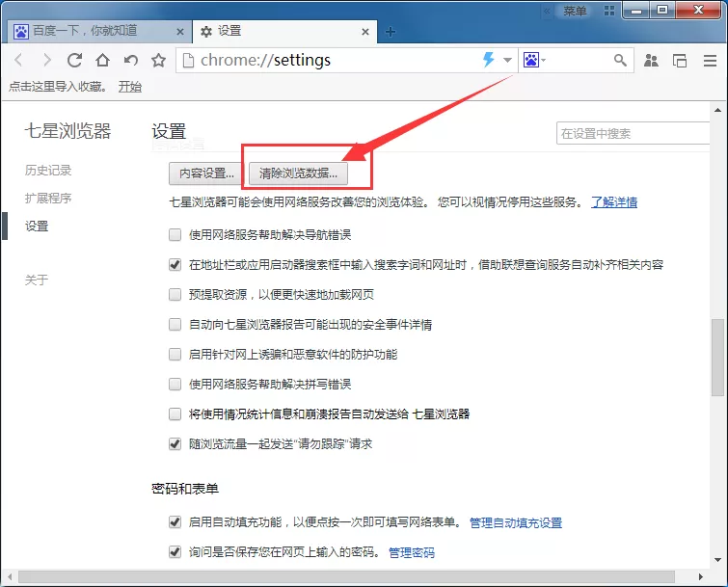
Task: Click the Baidu paw favicon on first tab
Action: [21, 32]
